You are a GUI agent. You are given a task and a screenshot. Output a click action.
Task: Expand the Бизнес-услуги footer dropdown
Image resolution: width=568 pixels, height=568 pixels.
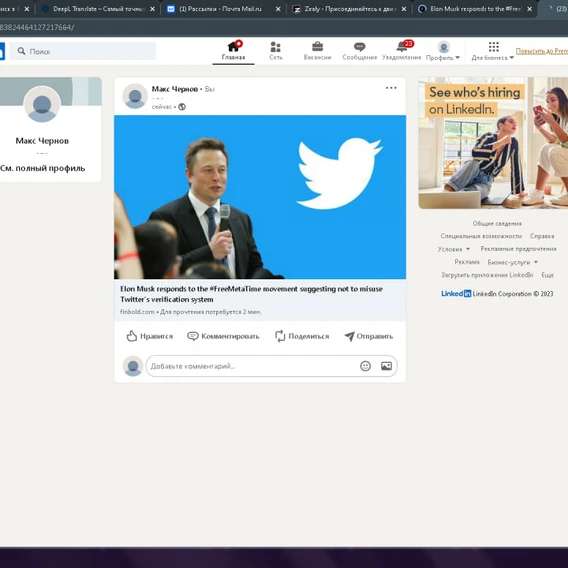click(512, 262)
